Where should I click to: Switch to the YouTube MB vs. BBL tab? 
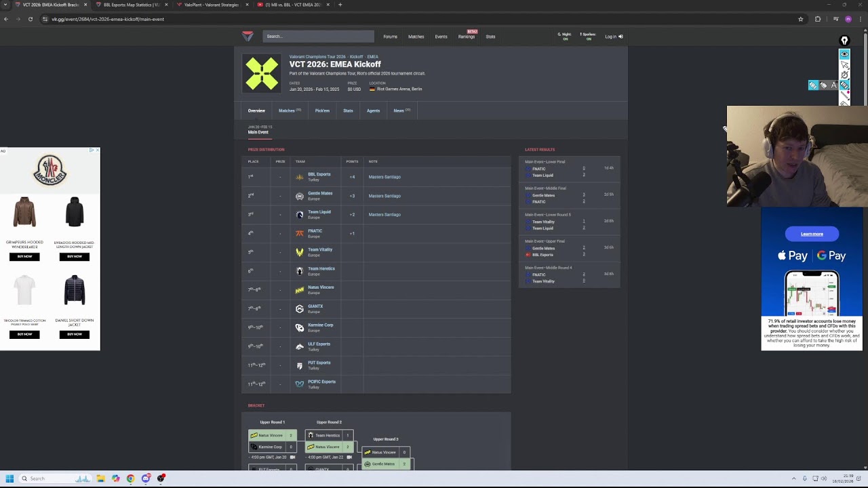293,5
